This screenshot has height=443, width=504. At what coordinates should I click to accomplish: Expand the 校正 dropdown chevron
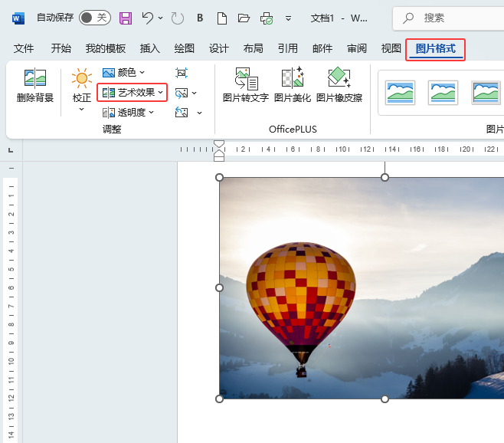tap(82, 110)
